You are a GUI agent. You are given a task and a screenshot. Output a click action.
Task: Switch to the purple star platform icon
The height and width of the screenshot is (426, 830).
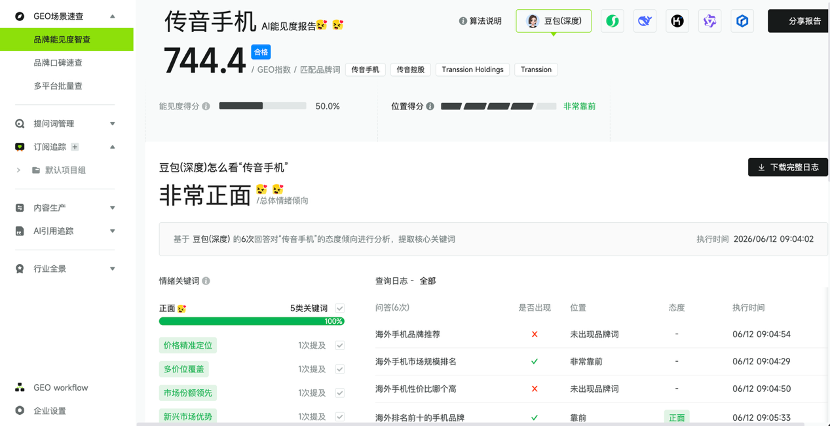709,21
